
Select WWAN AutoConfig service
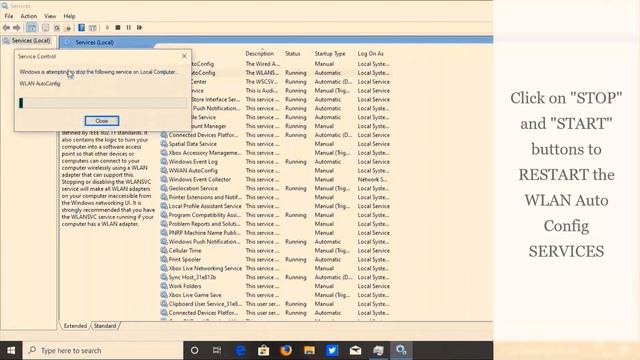coord(276,171)
